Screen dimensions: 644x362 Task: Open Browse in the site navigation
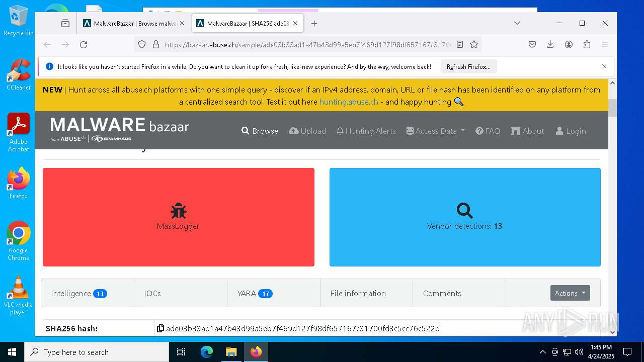(x=260, y=131)
